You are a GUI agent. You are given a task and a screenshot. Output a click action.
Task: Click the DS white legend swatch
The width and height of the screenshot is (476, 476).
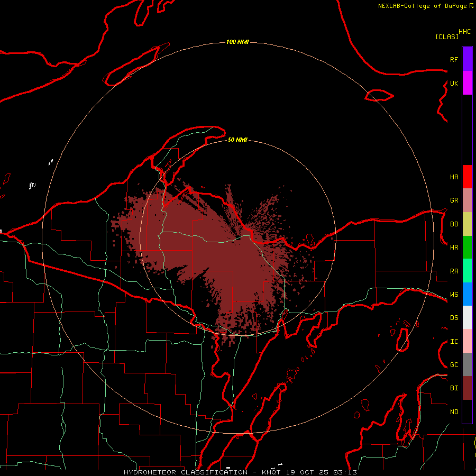467,317
